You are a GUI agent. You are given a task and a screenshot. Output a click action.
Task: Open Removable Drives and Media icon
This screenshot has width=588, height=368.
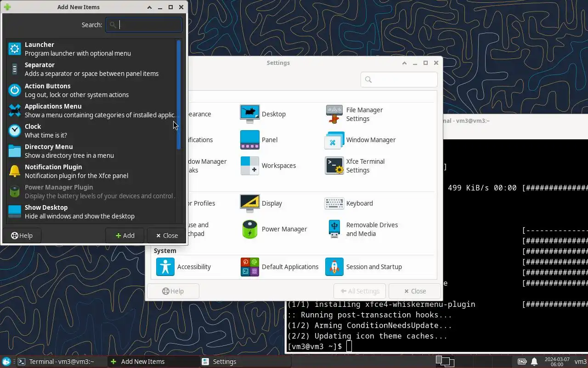click(334, 229)
